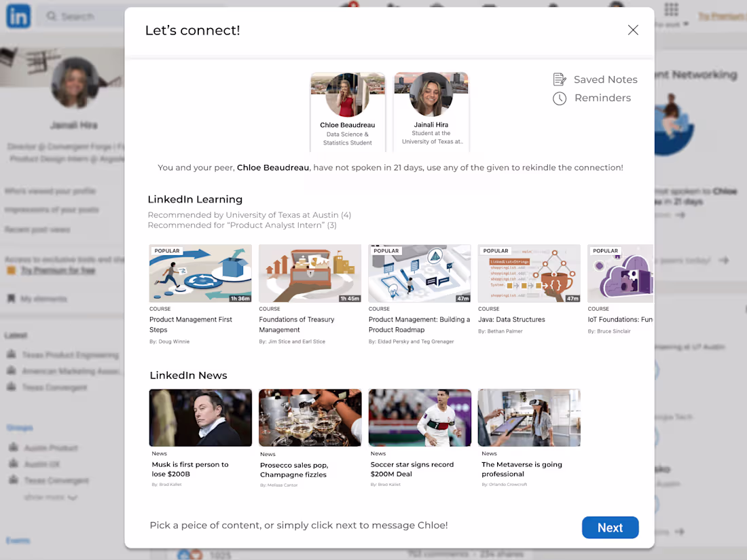Open the Product Management First Steps course
Screen dimensions: 747x560
coord(200,292)
